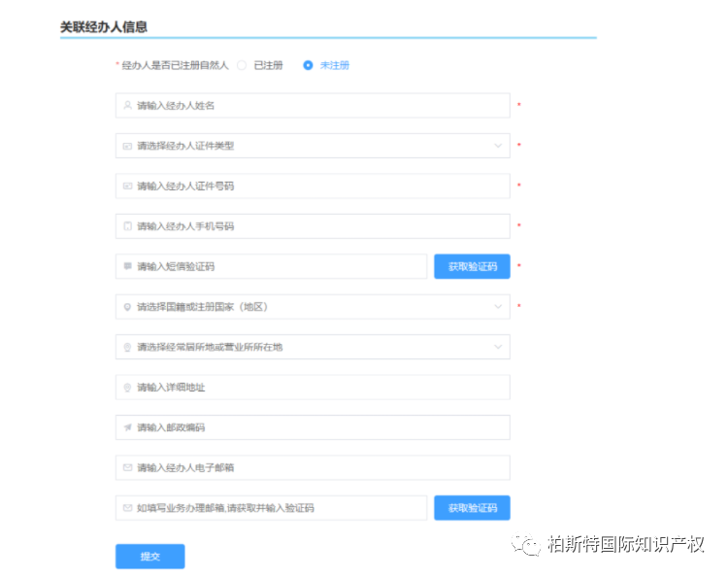Expand chevron arrow of 经常居所地 field
The image size is (728, 577).
pyautogui.click(x=498, y=347)
